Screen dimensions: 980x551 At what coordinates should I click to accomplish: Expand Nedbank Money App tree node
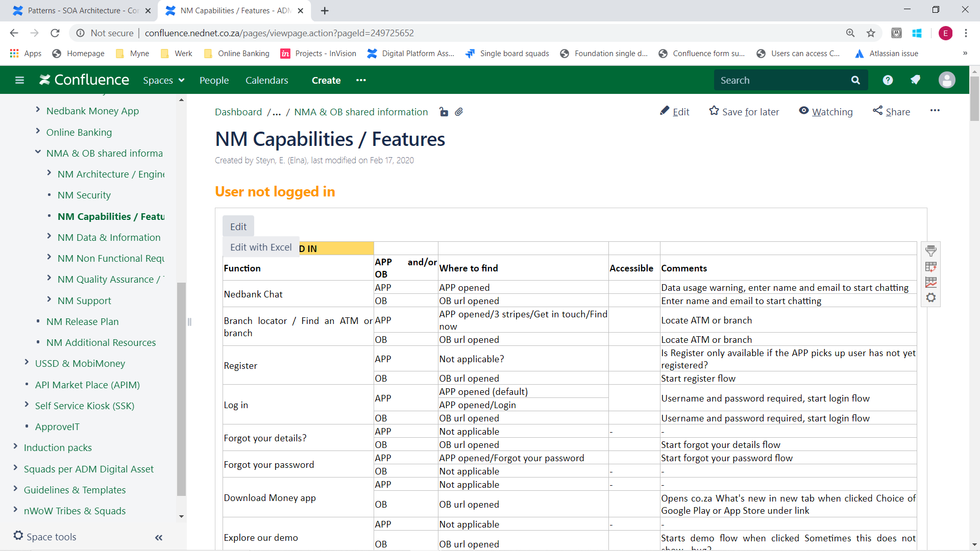click(x=38, y=110)
